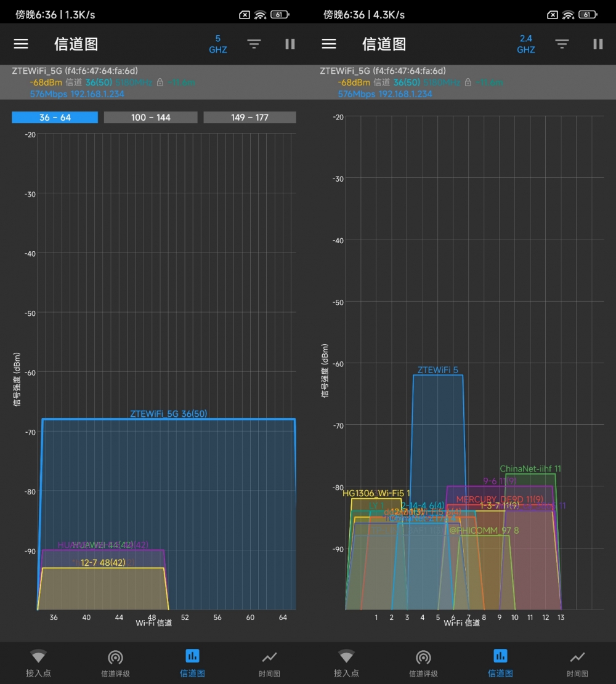Select the 149 - 177 channel range

(x=249, y=118)
